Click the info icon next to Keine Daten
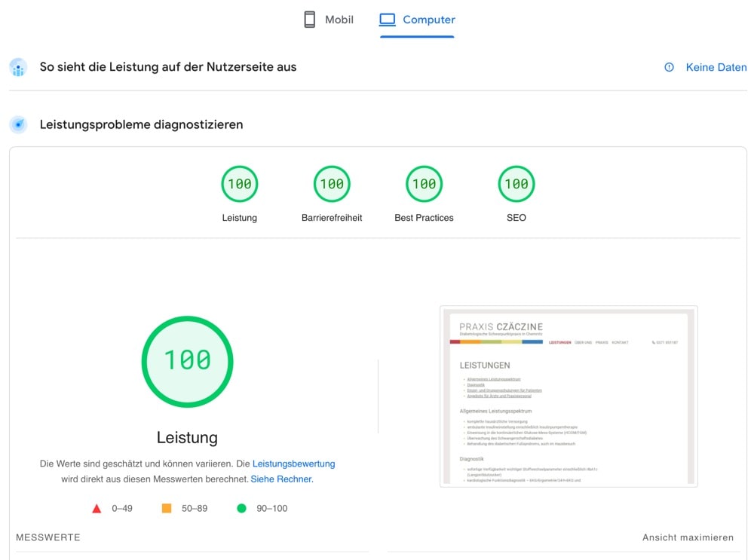This screenshot has width=754, height=560. (x=669, y=67)
